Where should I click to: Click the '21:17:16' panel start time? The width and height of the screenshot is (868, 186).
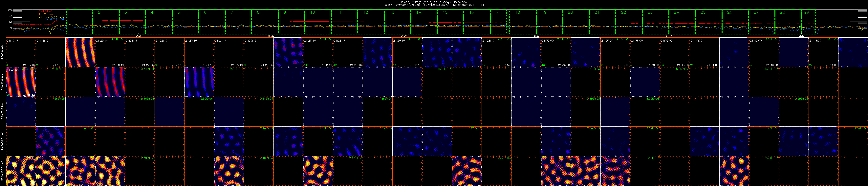pyautogui.click(x=12, y=40)
